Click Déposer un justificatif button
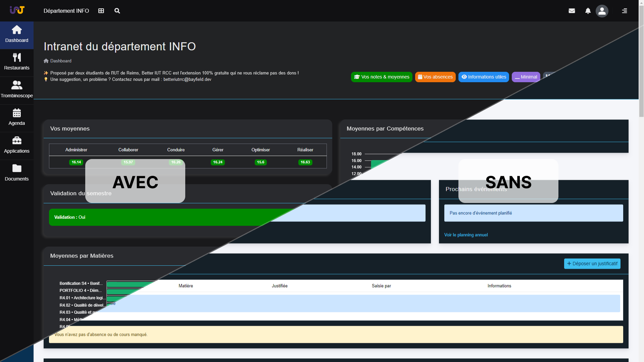644x362 pixels. 592,264
